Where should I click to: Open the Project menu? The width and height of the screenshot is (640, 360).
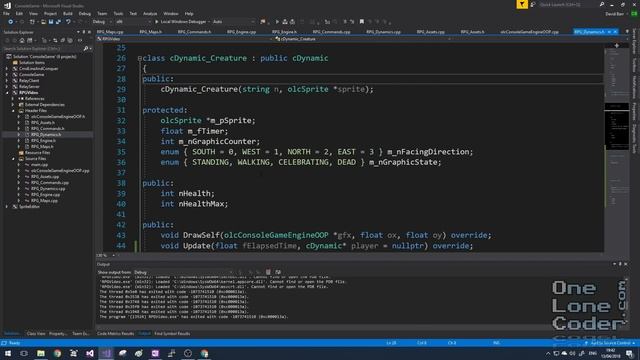(x=50, y=13)
